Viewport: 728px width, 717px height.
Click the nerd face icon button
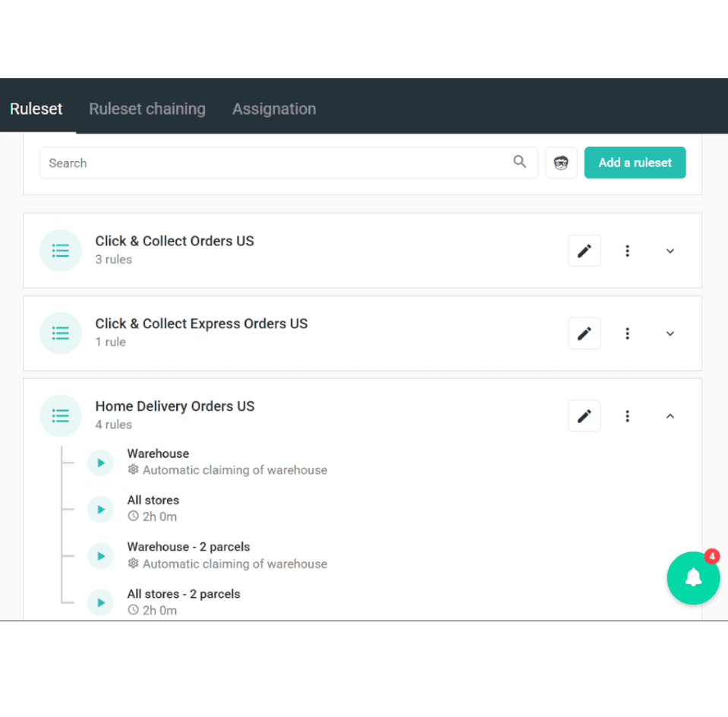coord(561,163)
